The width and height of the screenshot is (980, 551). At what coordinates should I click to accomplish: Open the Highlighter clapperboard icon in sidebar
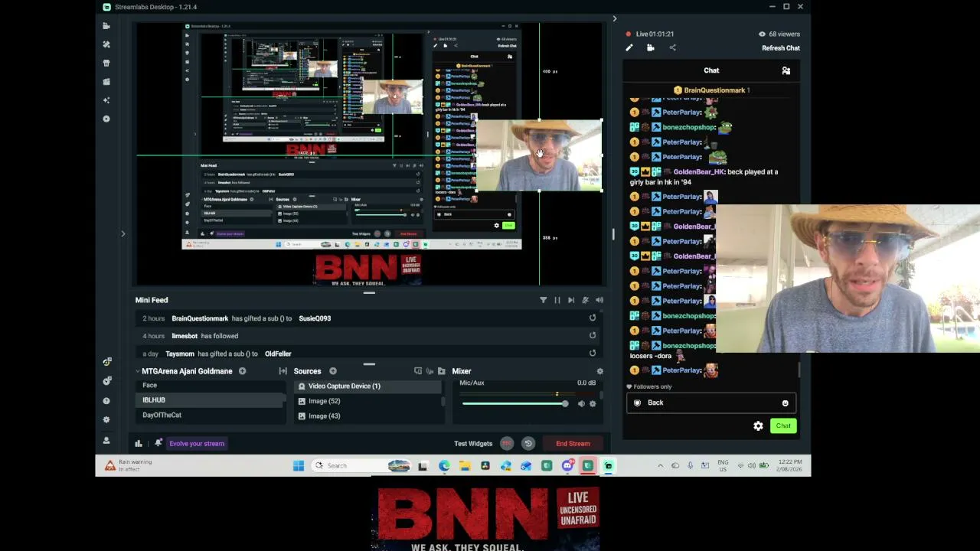(106, 81)
